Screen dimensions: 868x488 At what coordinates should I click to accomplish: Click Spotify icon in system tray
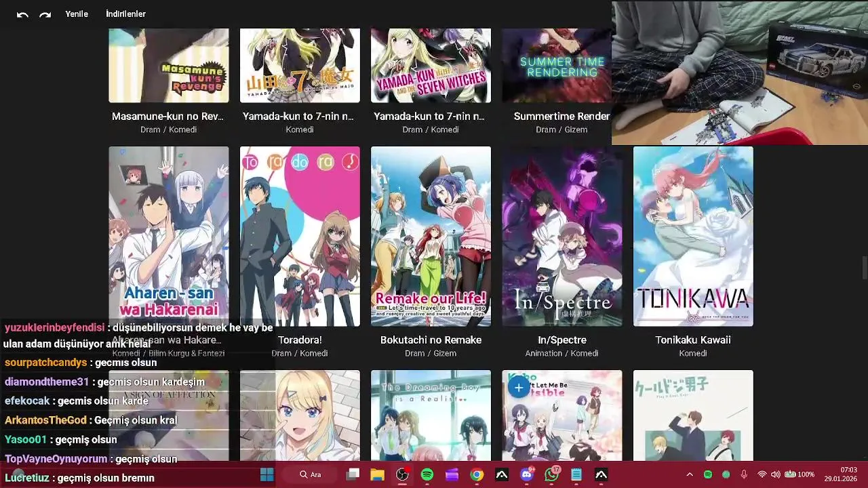click(707, 474)
